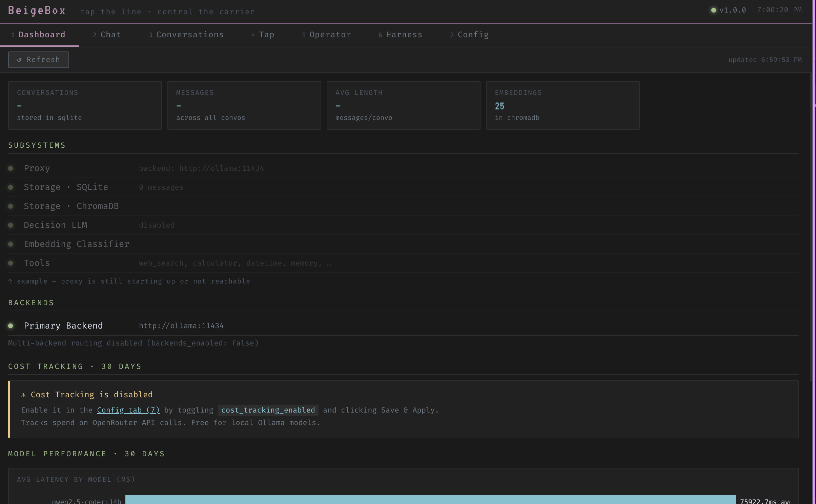
Task: Click the cost tracking warning triangle
Action: [23, 395]
